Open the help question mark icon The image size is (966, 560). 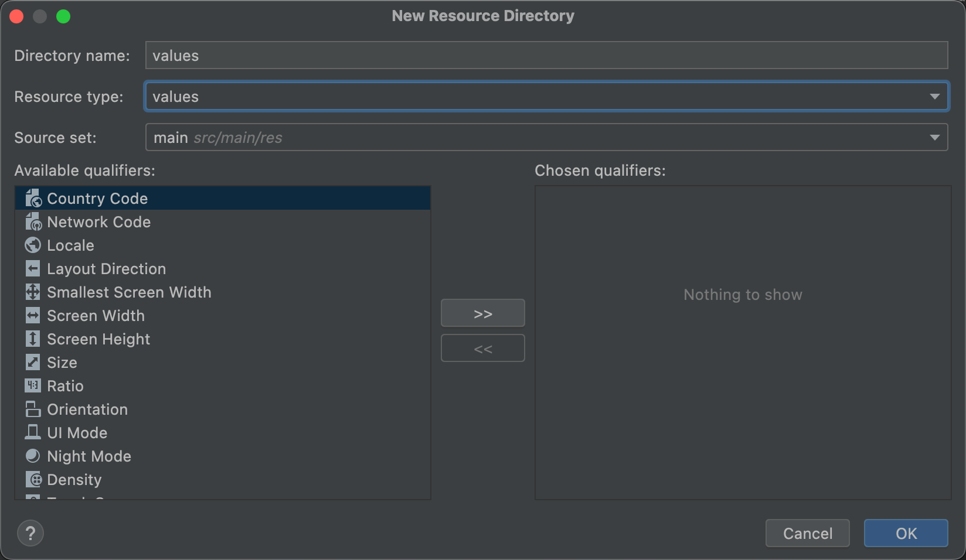(30, 533)
